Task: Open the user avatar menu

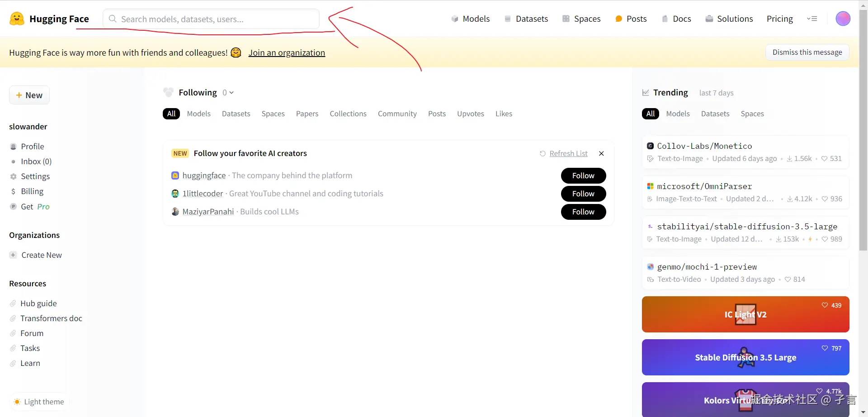Action: pos(843,19)
